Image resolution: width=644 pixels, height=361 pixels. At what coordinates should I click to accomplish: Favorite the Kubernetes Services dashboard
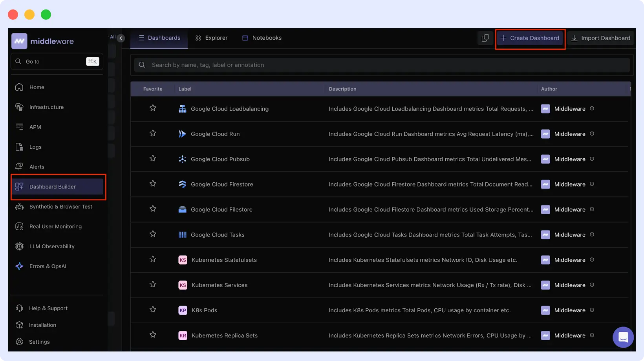point(153,284)
